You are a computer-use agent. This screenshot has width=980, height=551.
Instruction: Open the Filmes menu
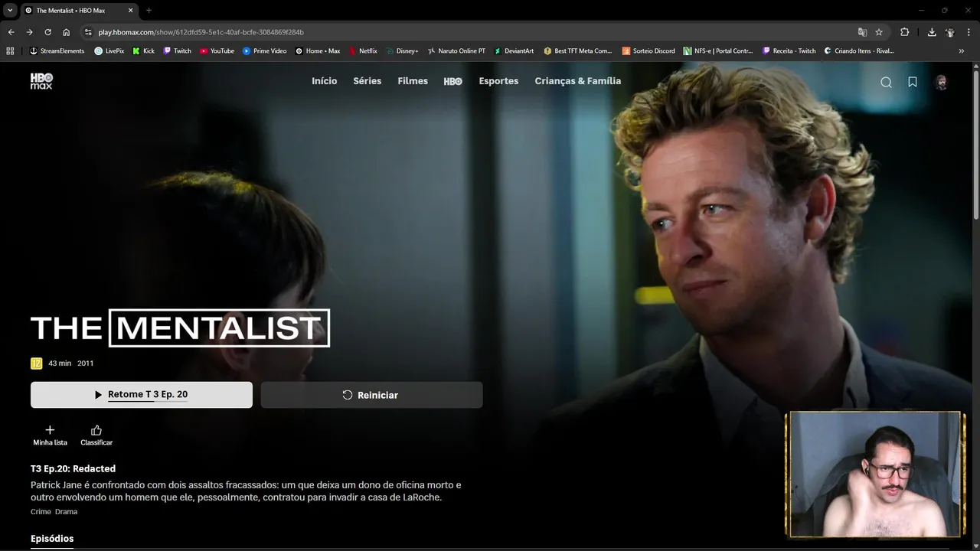click(413, 81)
